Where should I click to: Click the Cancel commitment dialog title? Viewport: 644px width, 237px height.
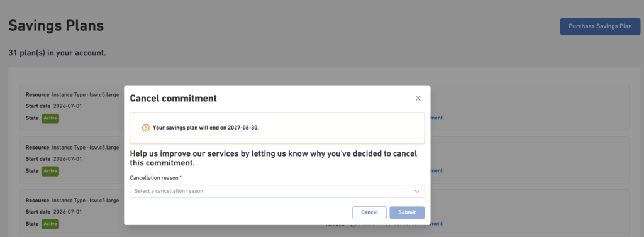pos(174,99)
